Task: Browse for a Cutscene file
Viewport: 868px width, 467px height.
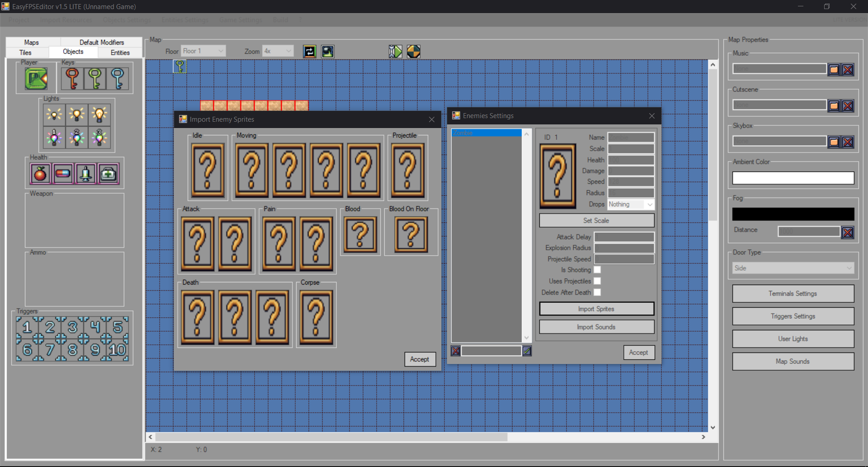Action: (834, 106)
